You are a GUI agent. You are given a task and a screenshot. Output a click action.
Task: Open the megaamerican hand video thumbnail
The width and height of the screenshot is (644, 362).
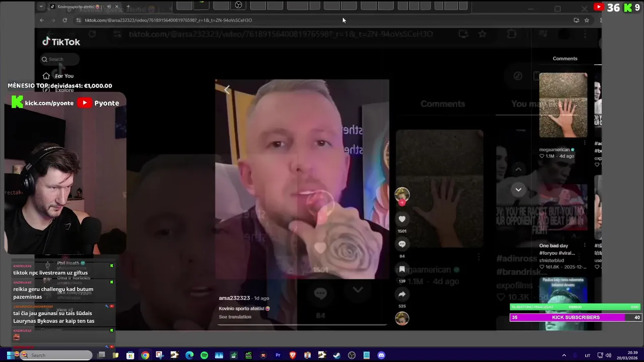[x=563, y=105]
